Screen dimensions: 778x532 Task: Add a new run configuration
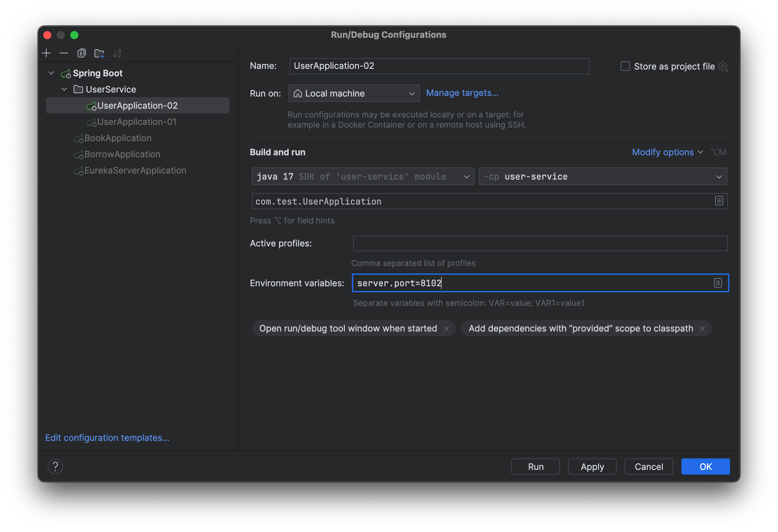point(46,53)
